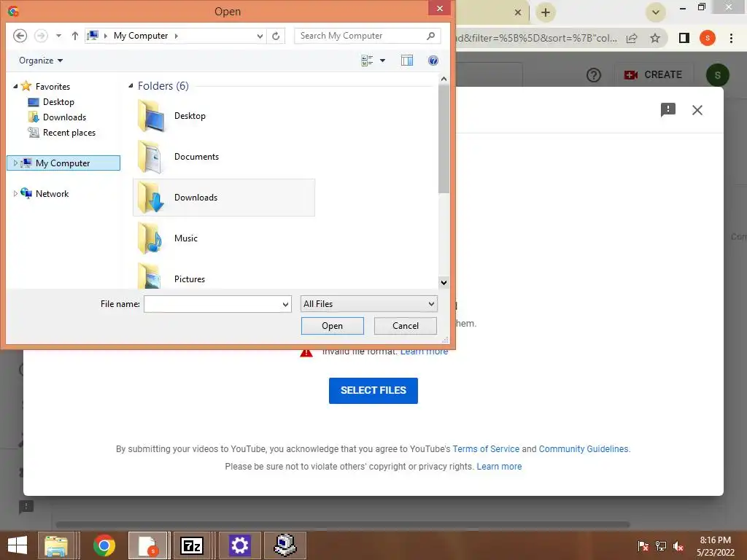This screenshot has height=560, width=747.
Task: Open YouTube Studio help icon
Action: (x=594, y=75)
